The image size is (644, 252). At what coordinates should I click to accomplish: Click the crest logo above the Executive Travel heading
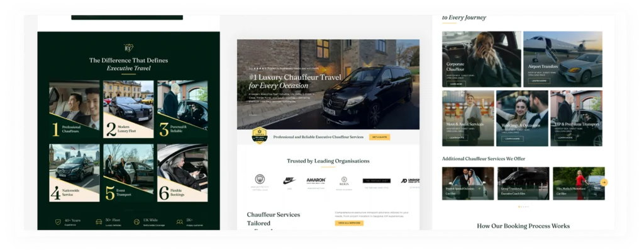[128, 48]
